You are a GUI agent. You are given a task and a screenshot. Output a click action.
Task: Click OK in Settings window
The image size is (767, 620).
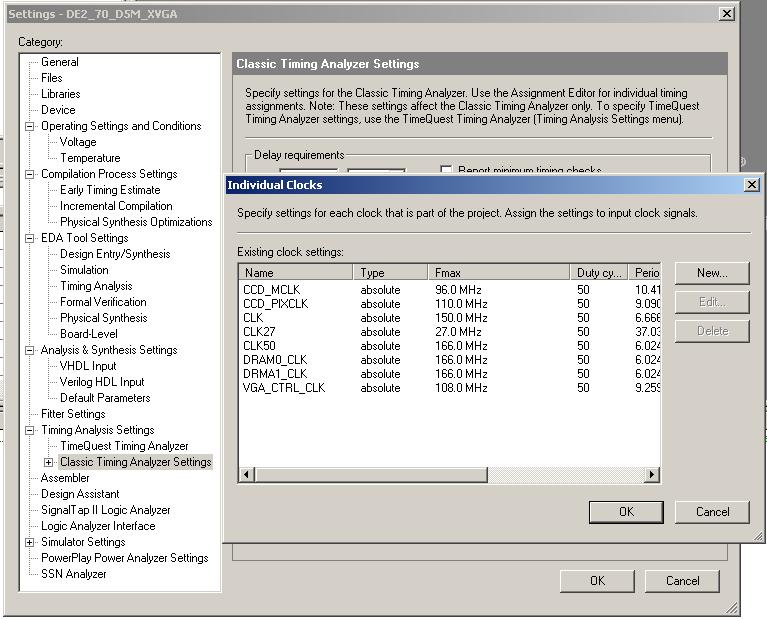pyautogui.click(x=597, y=581)
